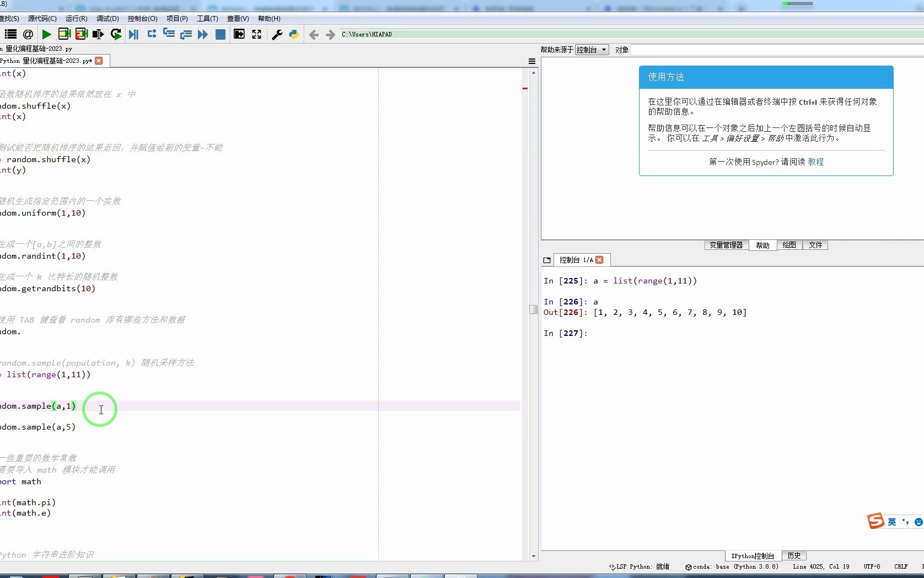Expand the help source 控制台 dropdown
The width and height of the screenshot is (924, 578).
coord(592,50)
